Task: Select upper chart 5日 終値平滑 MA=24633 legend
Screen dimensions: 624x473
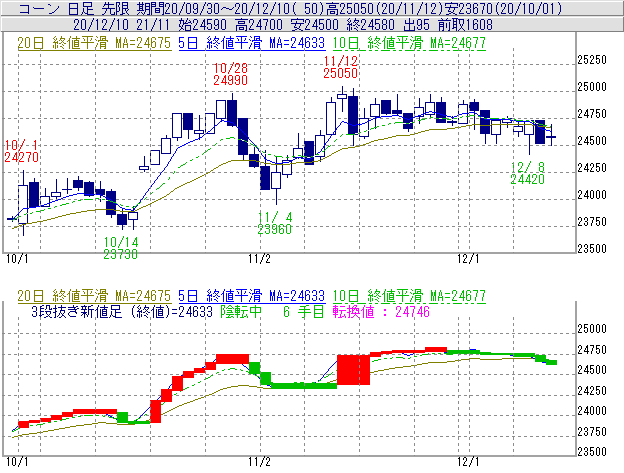Action: click(x=252, y=43)
